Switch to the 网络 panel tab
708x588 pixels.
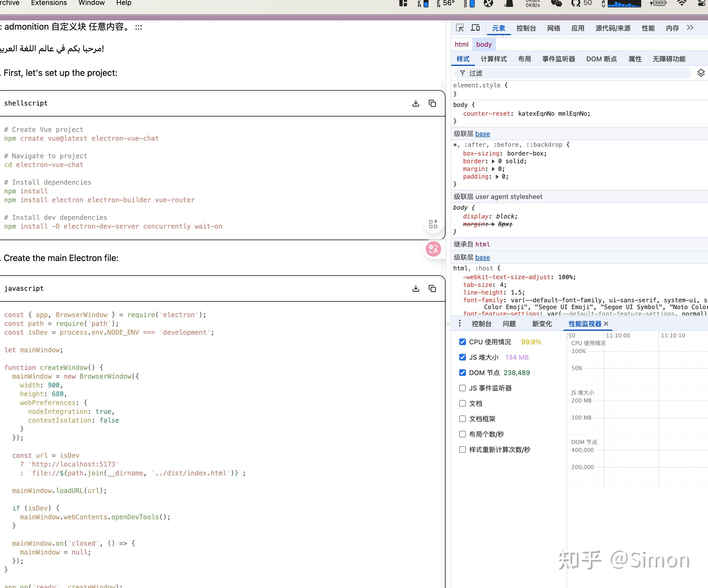click(553, 28)
